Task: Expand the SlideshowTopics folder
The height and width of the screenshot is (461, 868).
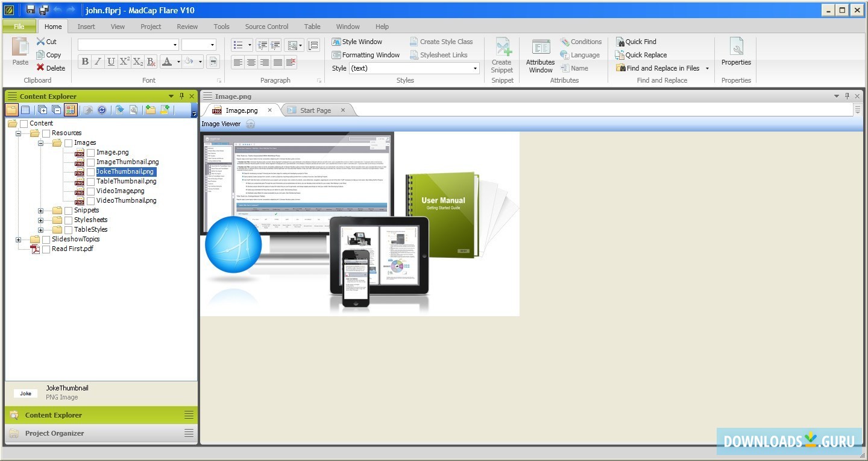Action: point(18,239)
